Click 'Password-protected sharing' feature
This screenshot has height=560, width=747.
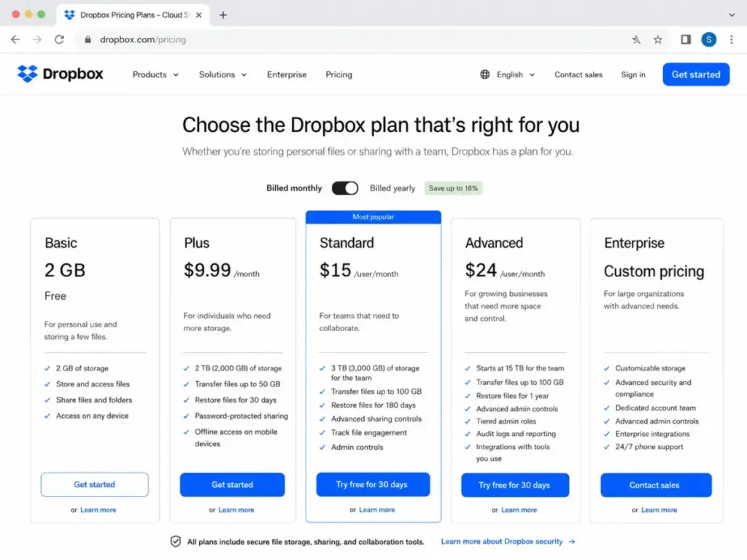[241, 416]
